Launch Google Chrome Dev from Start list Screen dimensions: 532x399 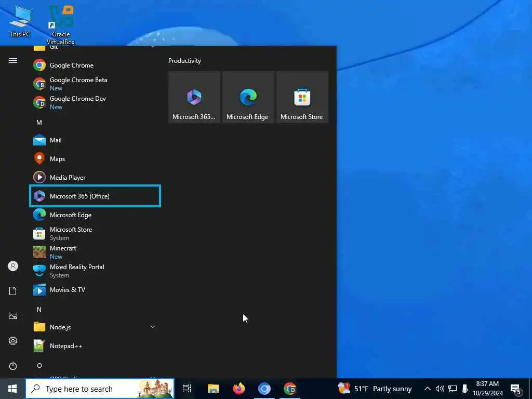[95, 102]
